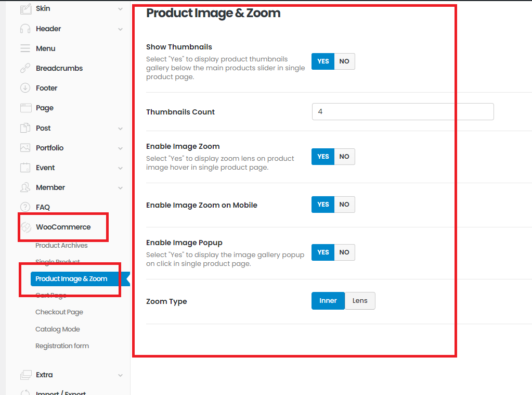Expand the Post submenu arrow

click(x=121, y=128)
